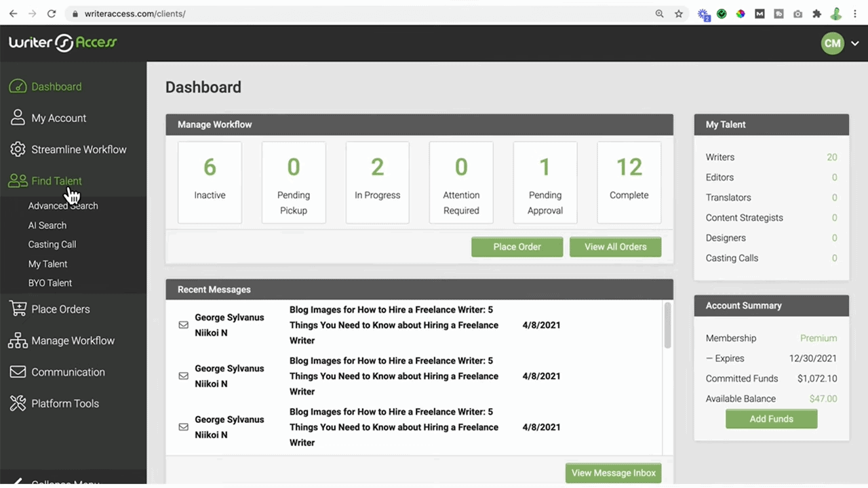Open the 6 Inactive orders card

pyautogui.click(x=210, y=182)
